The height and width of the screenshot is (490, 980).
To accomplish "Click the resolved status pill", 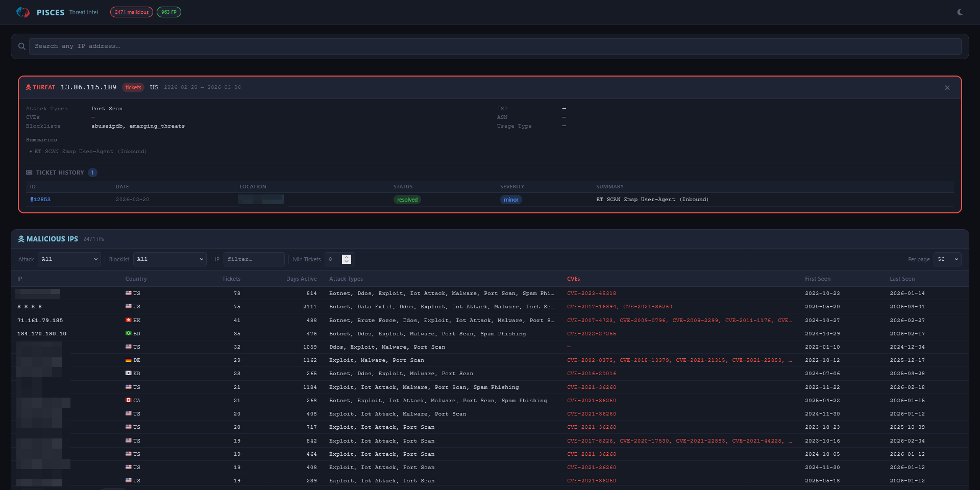I will click(x=407, y=200).
